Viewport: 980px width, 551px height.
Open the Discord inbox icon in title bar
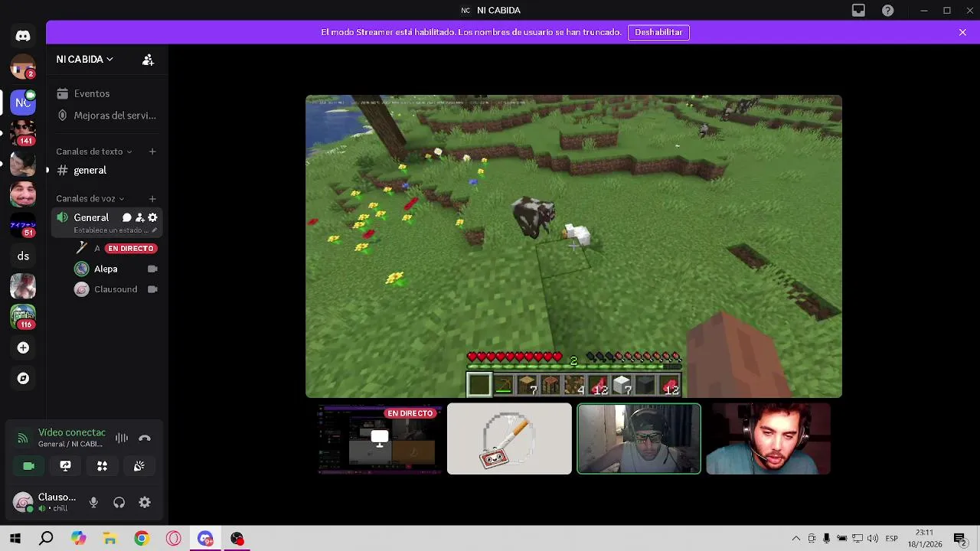coord(858,11)
